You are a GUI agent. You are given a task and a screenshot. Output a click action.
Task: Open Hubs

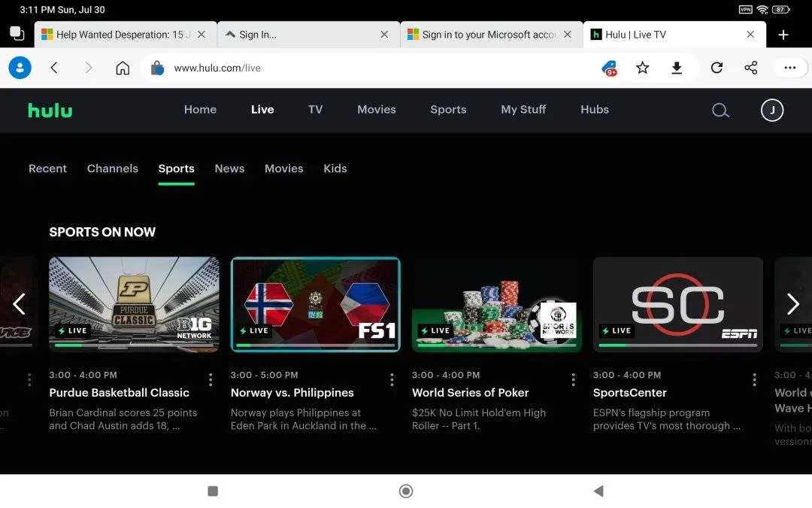pyautogui.click(x=595, y=109)
